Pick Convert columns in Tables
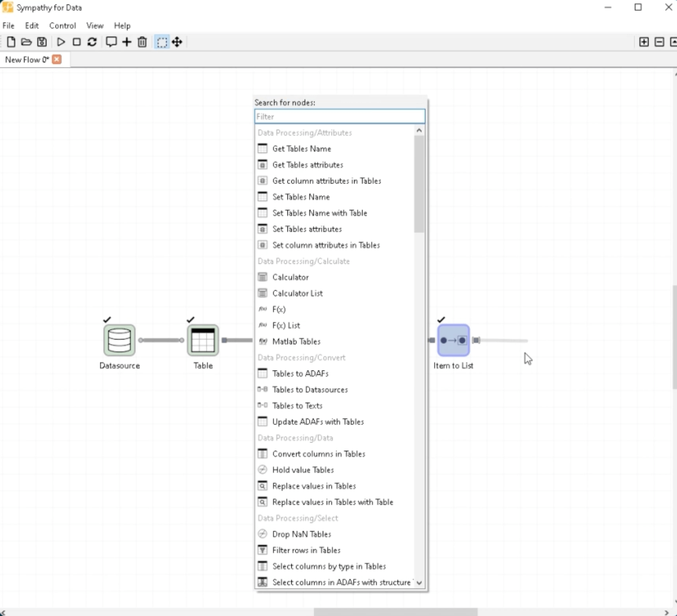Image resolution: width=677 pixels, height=616 pixels. (335, 454)
